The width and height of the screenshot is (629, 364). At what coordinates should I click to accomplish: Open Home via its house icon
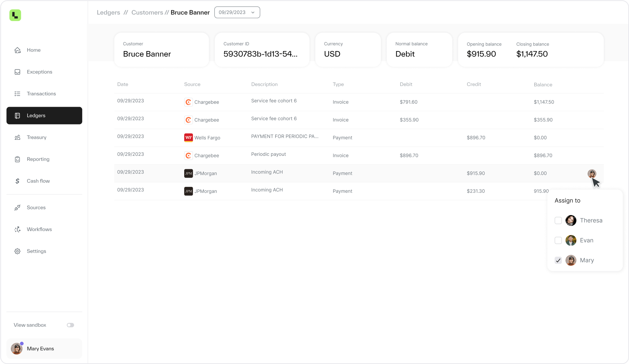pos(17,50)
